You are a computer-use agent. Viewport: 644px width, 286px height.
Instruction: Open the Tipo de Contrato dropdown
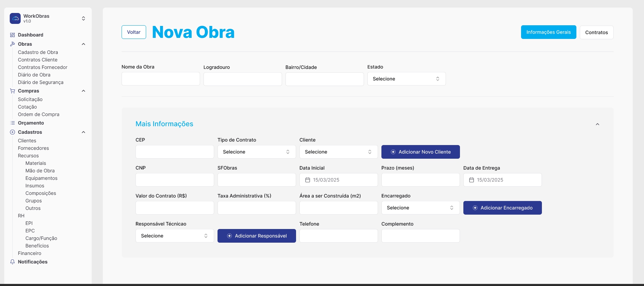point(256,152)
